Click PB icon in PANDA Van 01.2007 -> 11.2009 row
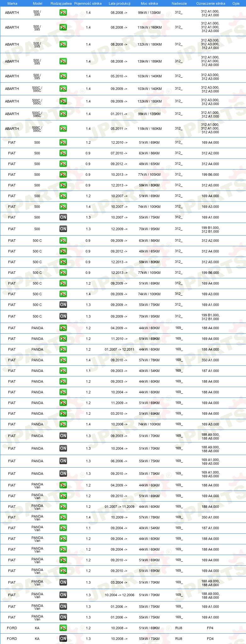The image size is (246, 644). coord(63,507)
